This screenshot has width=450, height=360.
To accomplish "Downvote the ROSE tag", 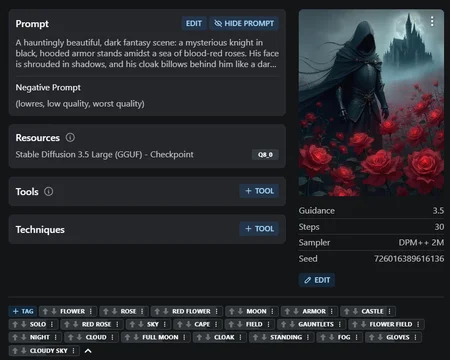I will pyautogui.click(x=114, y=311).
